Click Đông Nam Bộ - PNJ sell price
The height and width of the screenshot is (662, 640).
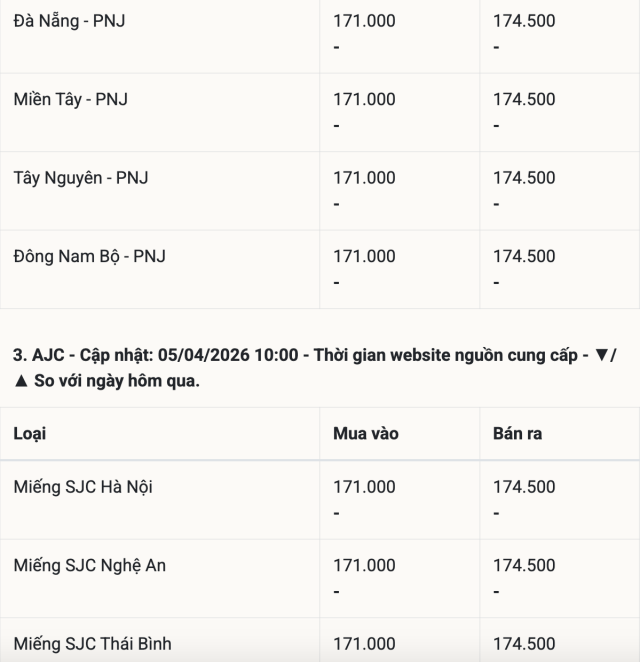coord(524,256)
